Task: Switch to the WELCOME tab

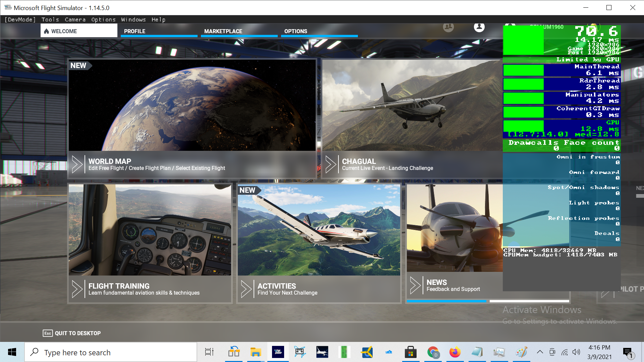Action: pos(79,31)
